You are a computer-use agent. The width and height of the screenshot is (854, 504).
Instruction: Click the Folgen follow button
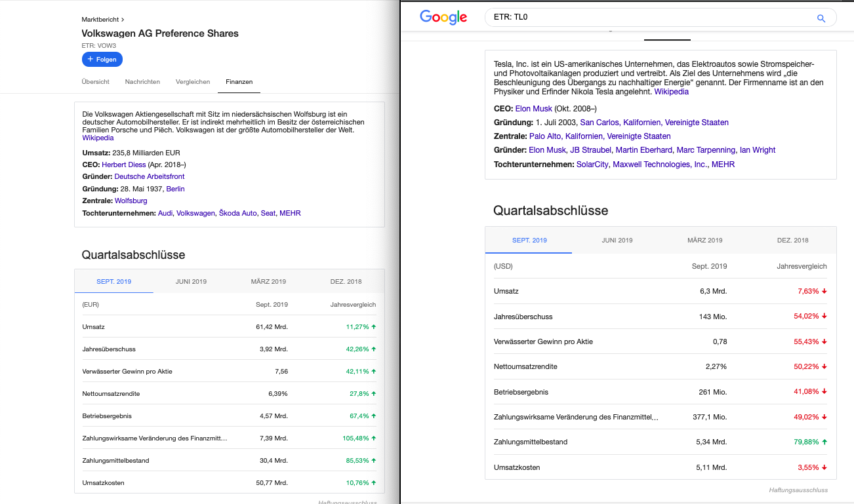102,60
